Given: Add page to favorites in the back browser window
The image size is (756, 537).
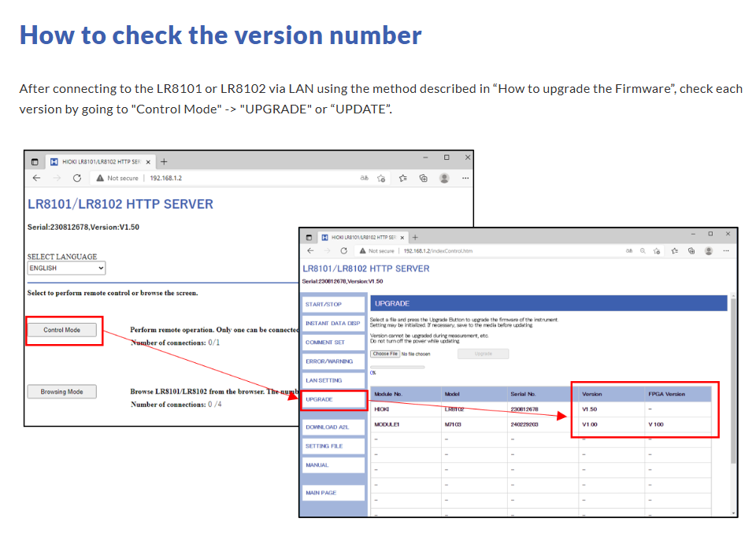Looking at the screenshot, I should 381,178.
